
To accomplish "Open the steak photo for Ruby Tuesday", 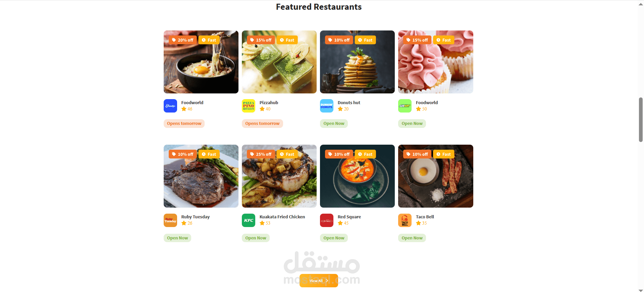I will point(201,176).
